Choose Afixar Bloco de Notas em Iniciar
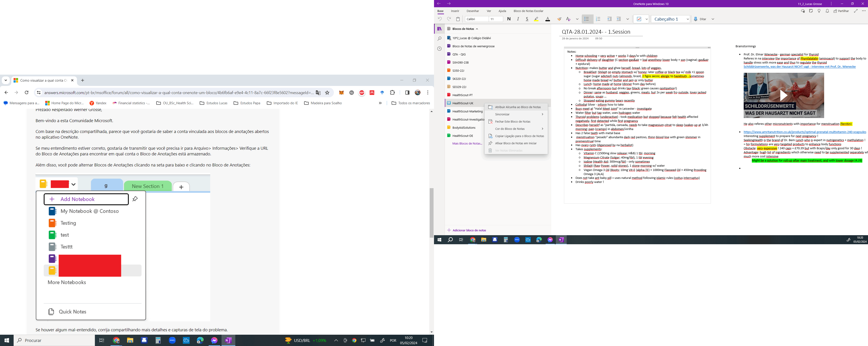 click(516, 143)
